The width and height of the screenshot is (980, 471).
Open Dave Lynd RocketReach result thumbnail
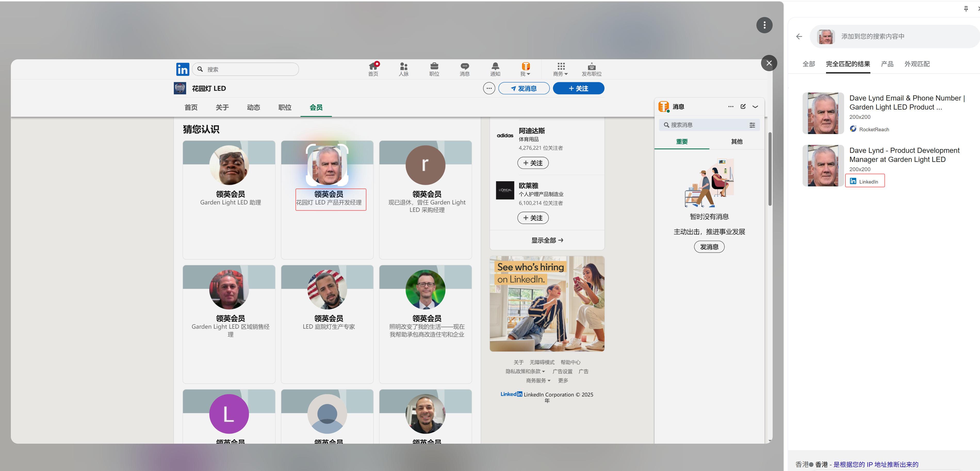(823, 113)
